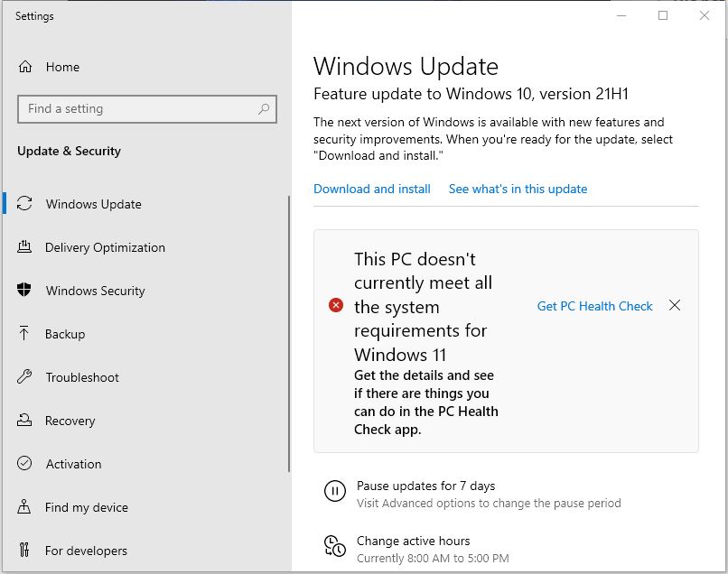728x574 pixels.
Task: Click the Recovery icon in sidebar
Action: point(24,420)
